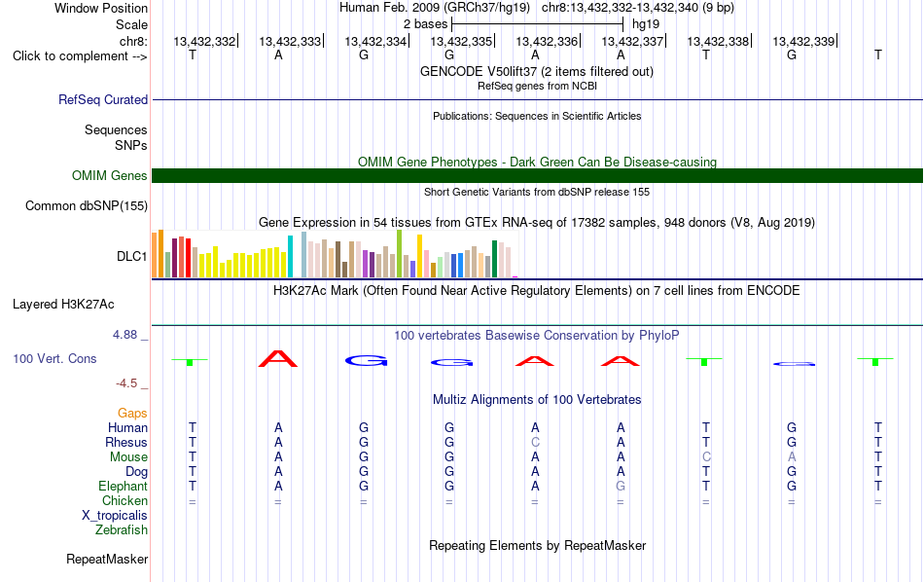Viewport: 924px width, 582px height.
Task: Select the Layered H3K27Ac track label
Action: coord(63,305)
